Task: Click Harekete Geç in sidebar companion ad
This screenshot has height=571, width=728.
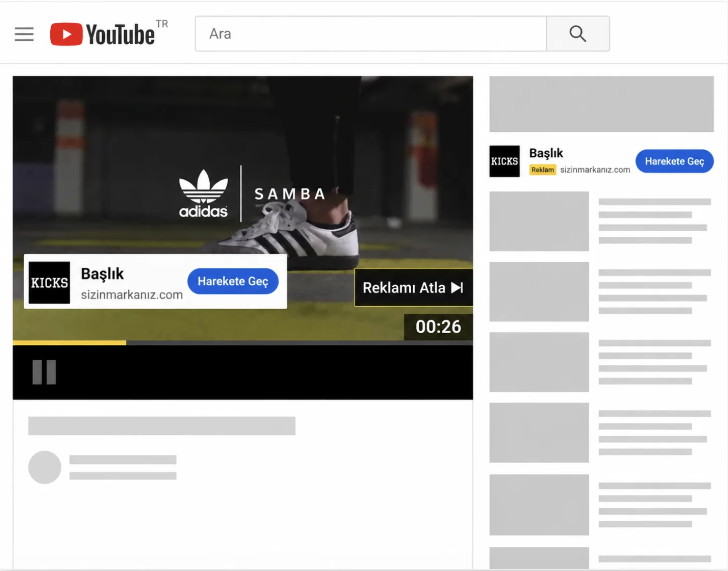Action: (x=674, y=161)
